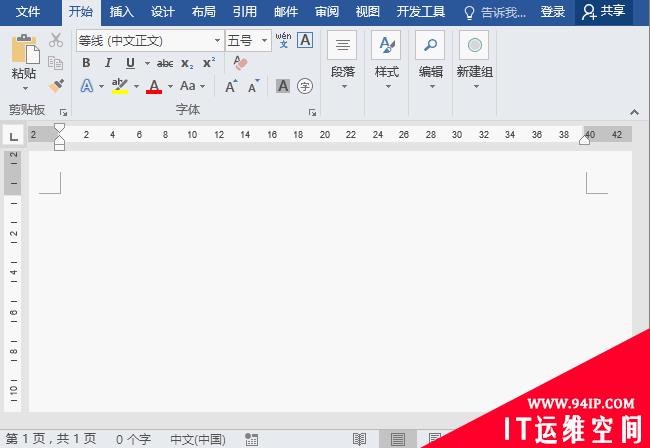
Task: Switch to the 布局 Layout tab
Action: point(204,12)
